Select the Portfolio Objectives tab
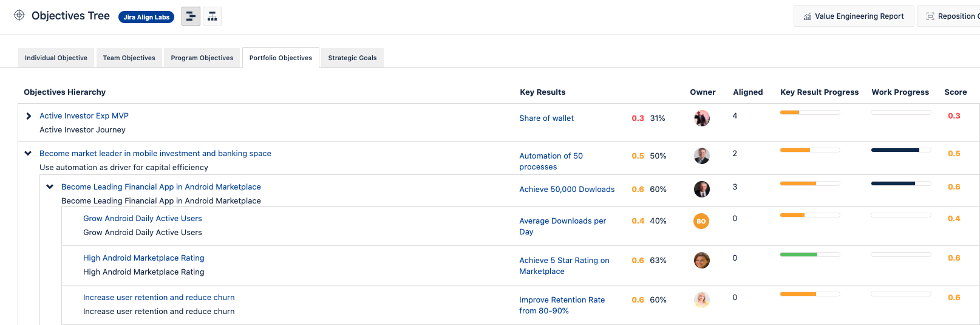 281,58
